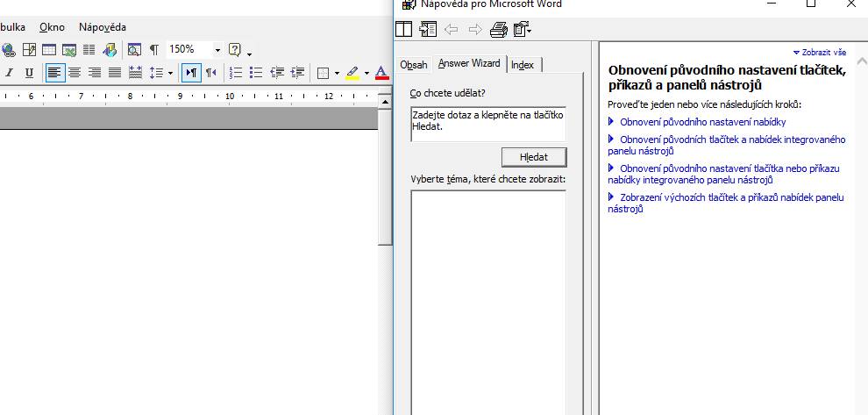Click the Help topic pane scroll-up arrow
868x415 pixels.
click(x=861, y=61)
